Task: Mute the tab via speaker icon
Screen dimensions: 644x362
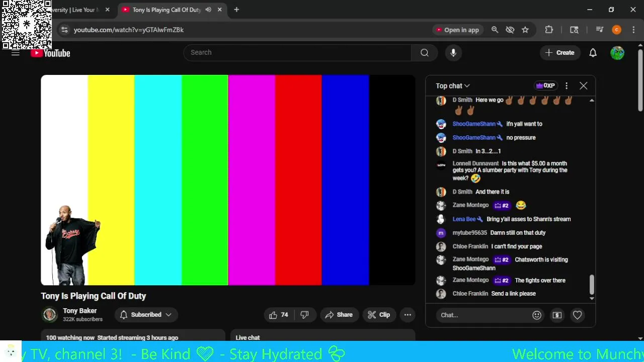Action: point(208,10)
